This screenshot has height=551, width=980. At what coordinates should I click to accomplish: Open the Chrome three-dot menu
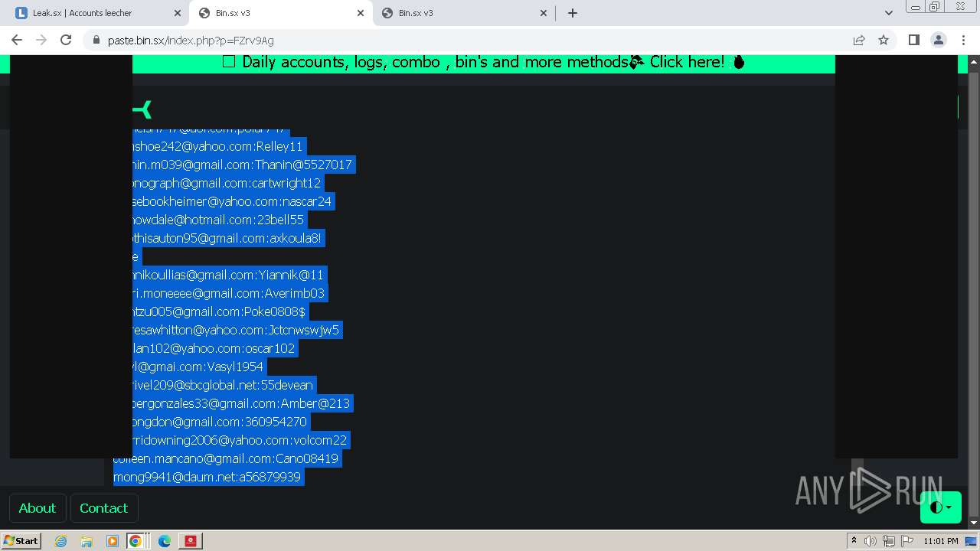963,40
